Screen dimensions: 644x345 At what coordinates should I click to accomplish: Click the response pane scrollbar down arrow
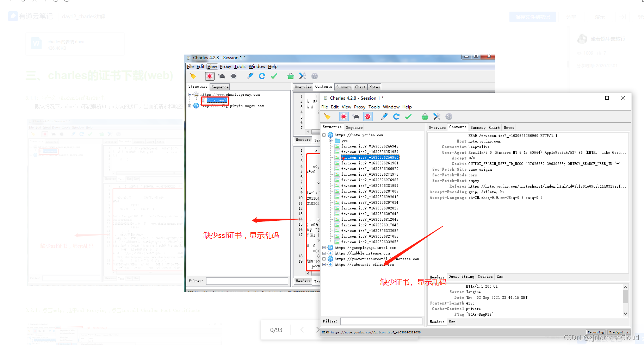point(625,314)
